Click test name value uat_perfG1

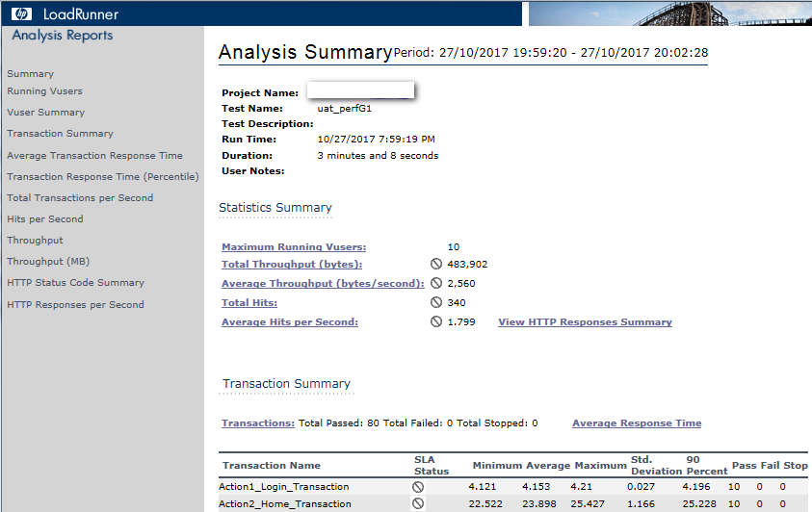click(345, 109)
